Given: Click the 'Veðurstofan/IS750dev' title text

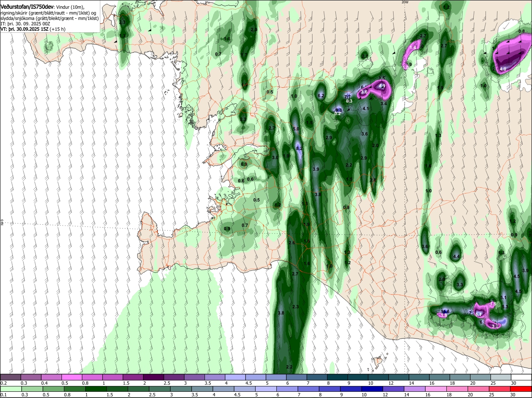Looking at the screenshot, I should pyautogui.click(x=27, y=7).
